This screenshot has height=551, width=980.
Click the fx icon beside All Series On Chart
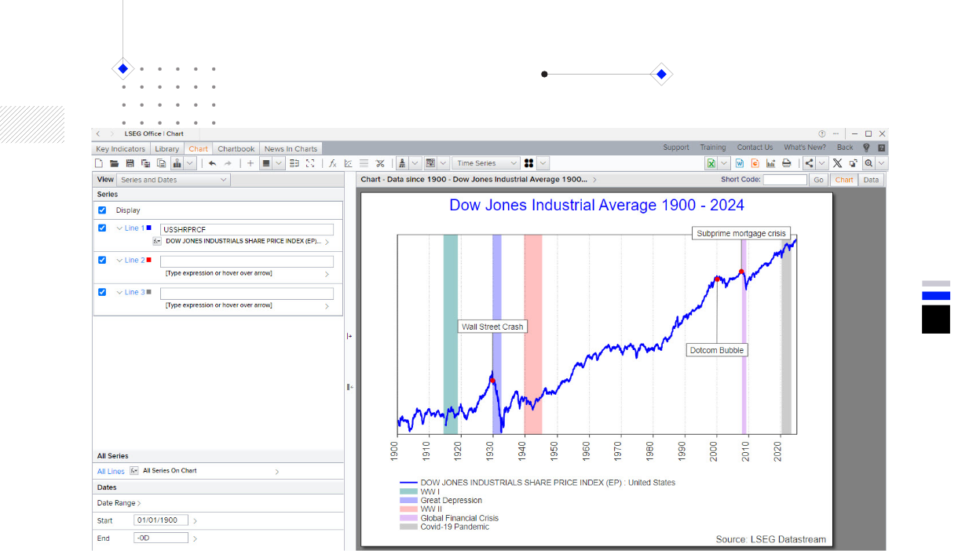[134, 471]
